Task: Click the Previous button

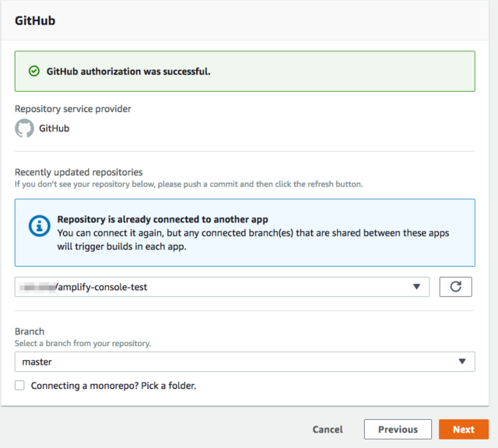Action: [398, 429]
